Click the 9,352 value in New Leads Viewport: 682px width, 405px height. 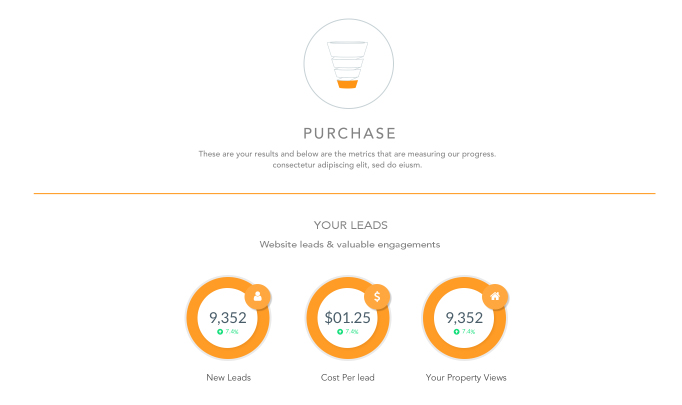(x=228, y=317)
